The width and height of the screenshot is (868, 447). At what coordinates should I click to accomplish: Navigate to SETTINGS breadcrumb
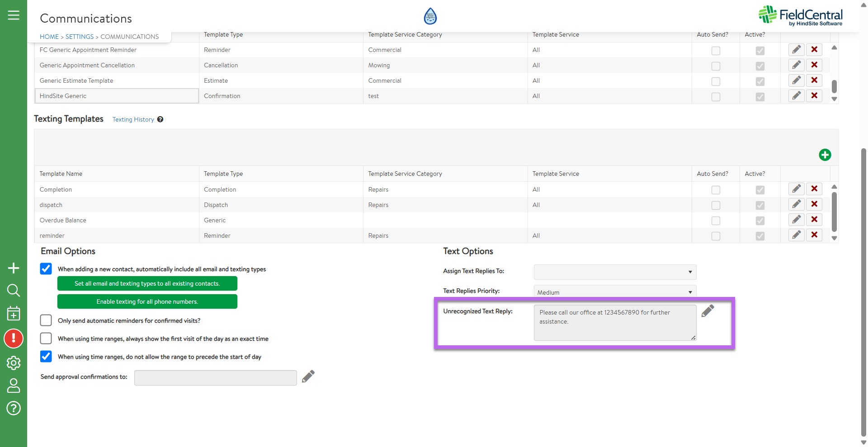[x=80, y=37]
